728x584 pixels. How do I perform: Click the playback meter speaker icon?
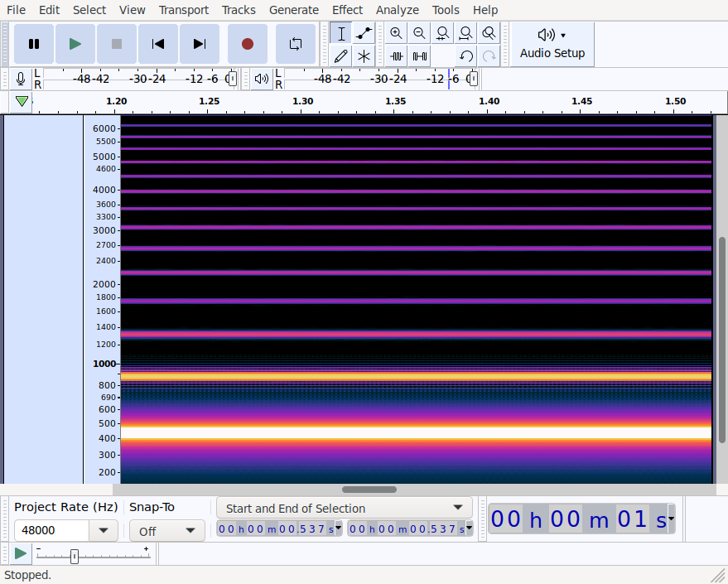(x=262, y=79)
